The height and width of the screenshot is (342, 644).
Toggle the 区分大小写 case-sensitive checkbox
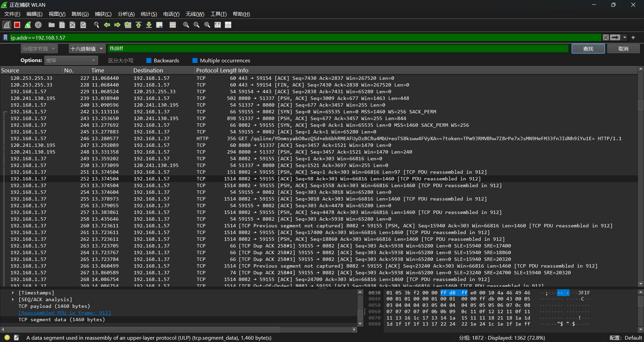point(104,61)
